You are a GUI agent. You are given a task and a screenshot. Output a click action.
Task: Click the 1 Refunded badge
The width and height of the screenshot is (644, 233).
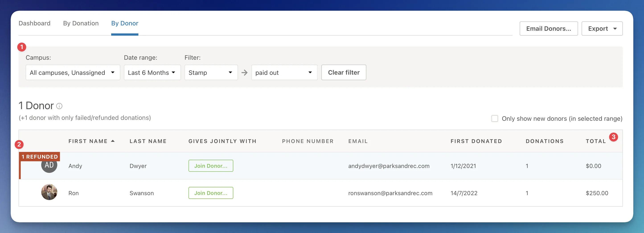tap(40, 157)
